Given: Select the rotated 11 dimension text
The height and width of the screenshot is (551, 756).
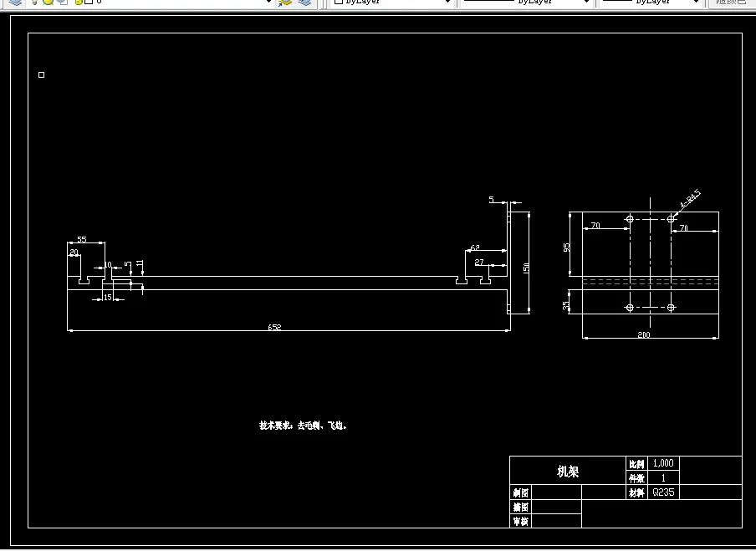Looking at the screenshot, I should click(x=140, y=263).
